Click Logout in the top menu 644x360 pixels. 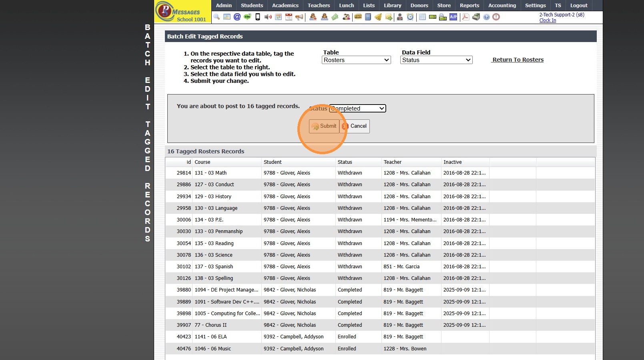coord(579,5)
